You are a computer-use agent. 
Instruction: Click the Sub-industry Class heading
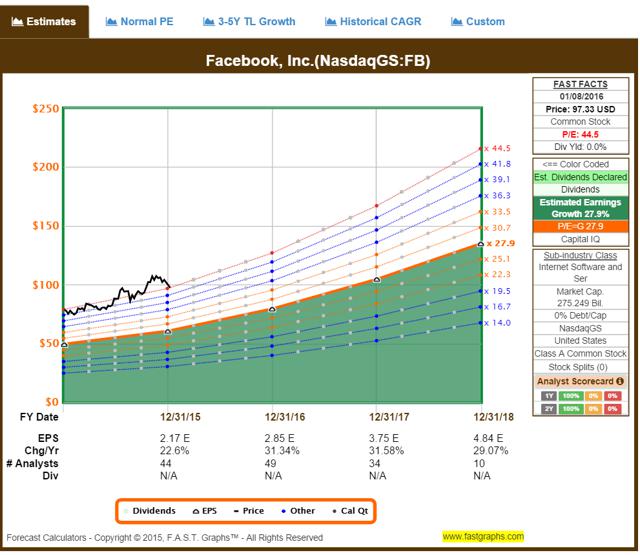point(580,255)
